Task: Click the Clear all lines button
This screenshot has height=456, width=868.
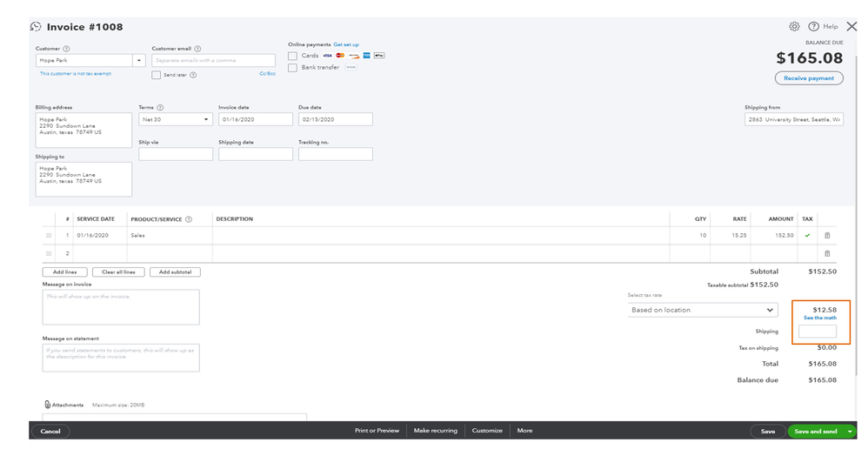Action: 118,272
